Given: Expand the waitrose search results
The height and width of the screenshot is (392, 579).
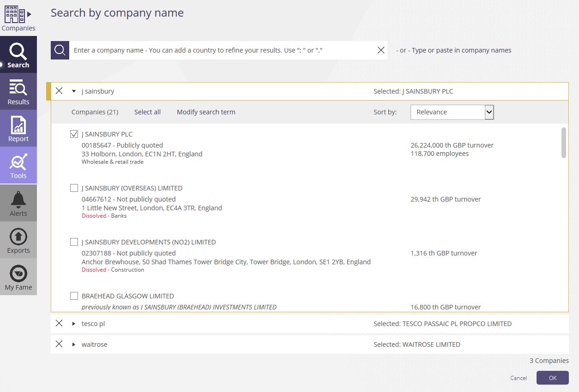Looking at the screenshot, I should point(74,344).
